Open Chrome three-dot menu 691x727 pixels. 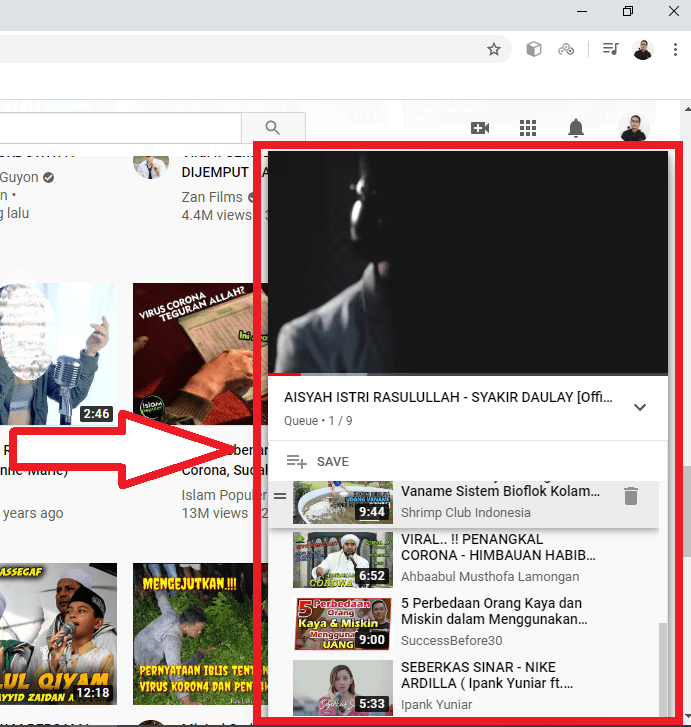click(x=675, y=49)
